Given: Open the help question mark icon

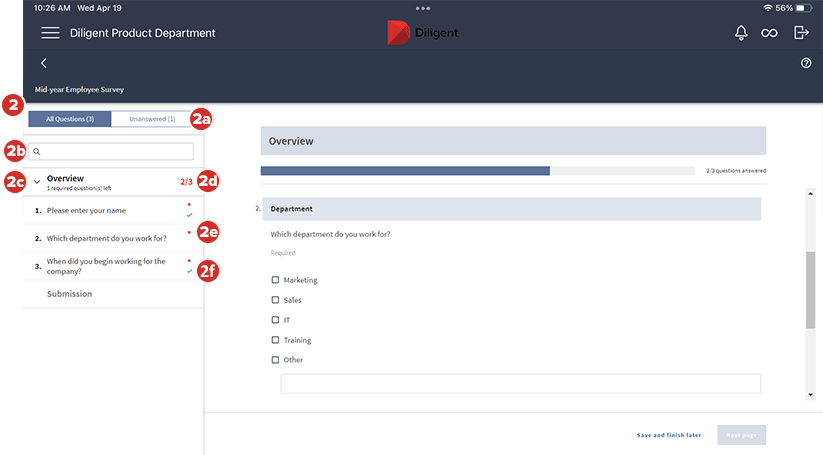Looking at the screenshot, I should click(806, 63).
